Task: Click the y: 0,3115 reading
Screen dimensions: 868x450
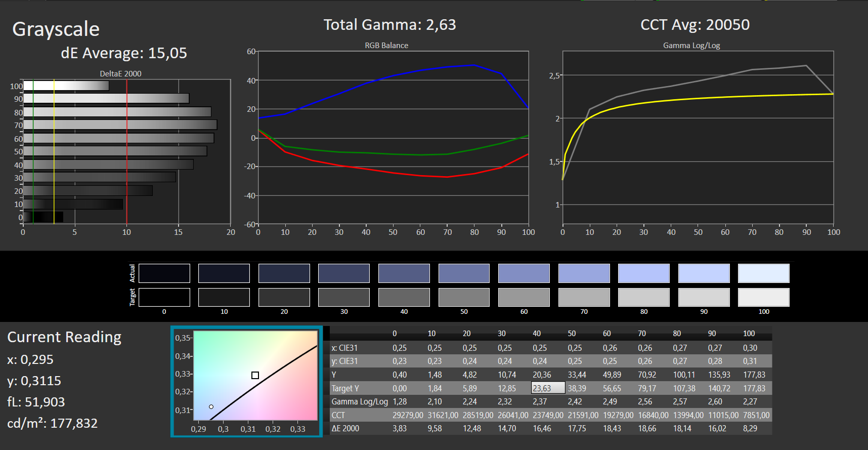Action: (x=34, y=381)
